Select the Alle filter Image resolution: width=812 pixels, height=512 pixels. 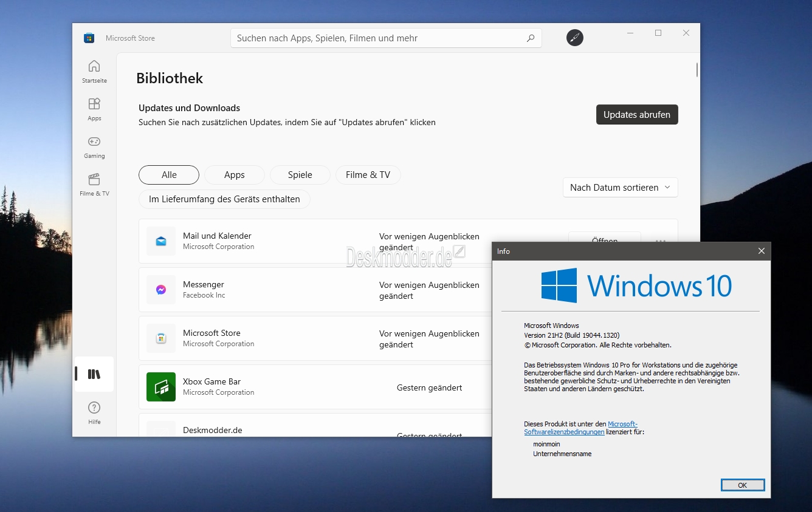pyautogui.click(x=169, y=175)
